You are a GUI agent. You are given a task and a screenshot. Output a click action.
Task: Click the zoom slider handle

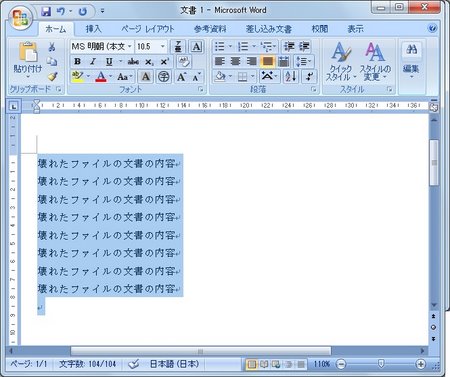point(381,364)
